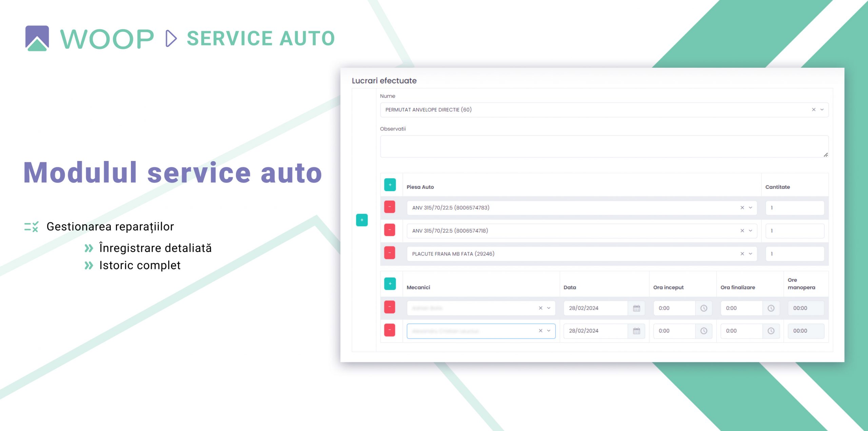Viewport: 868px width, 431px height.
Task: Add a new Lucrari efectuate entry
Action: pyautogui.click(x=362, y=220)
